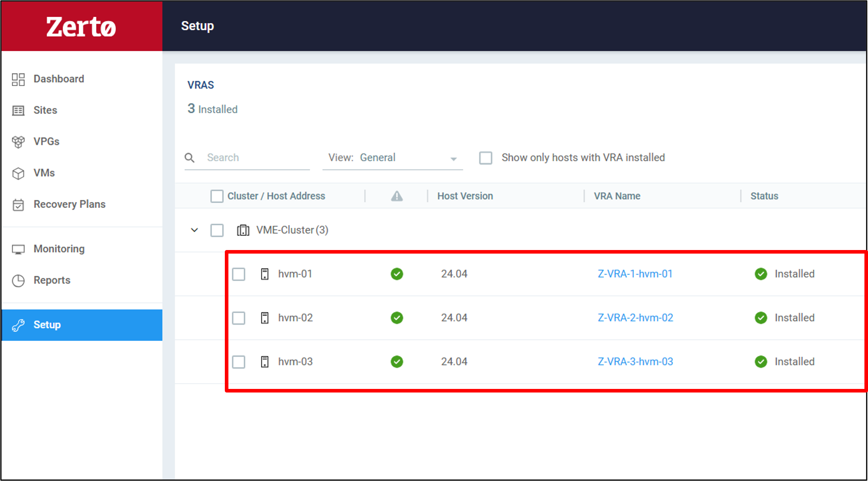
Task: Click the Recovery Plans calendar icon
Action: [x=18, y=205]
